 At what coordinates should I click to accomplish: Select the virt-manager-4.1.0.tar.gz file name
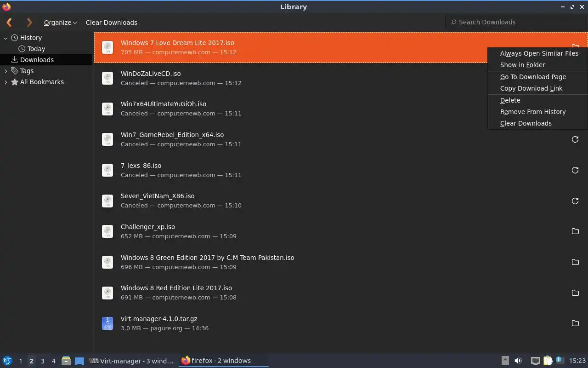click(159, 319)
